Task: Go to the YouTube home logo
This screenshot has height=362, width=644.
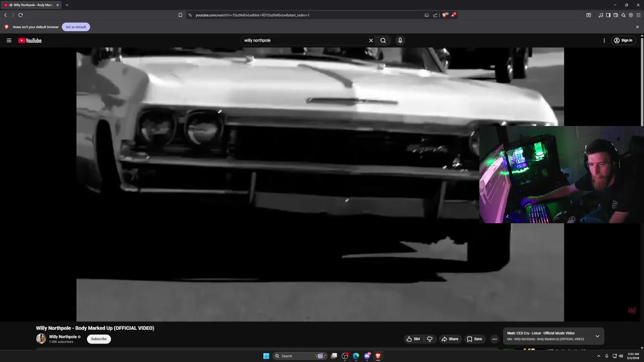Action: [x=30, y=40]
